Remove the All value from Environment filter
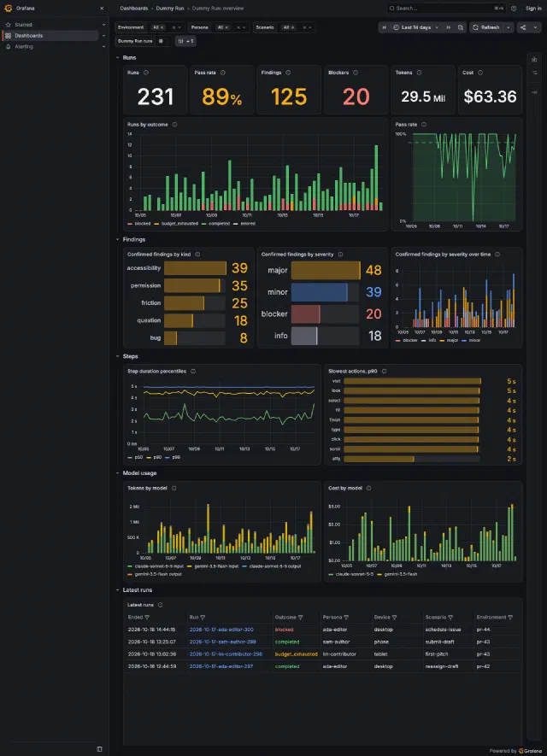 pos(162,27)
